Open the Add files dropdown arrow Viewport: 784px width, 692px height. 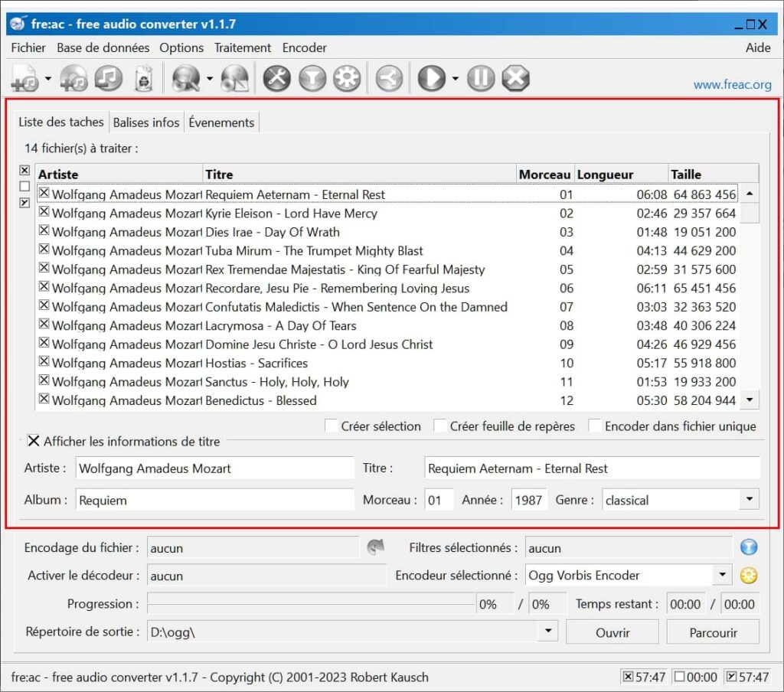[48, 79]
